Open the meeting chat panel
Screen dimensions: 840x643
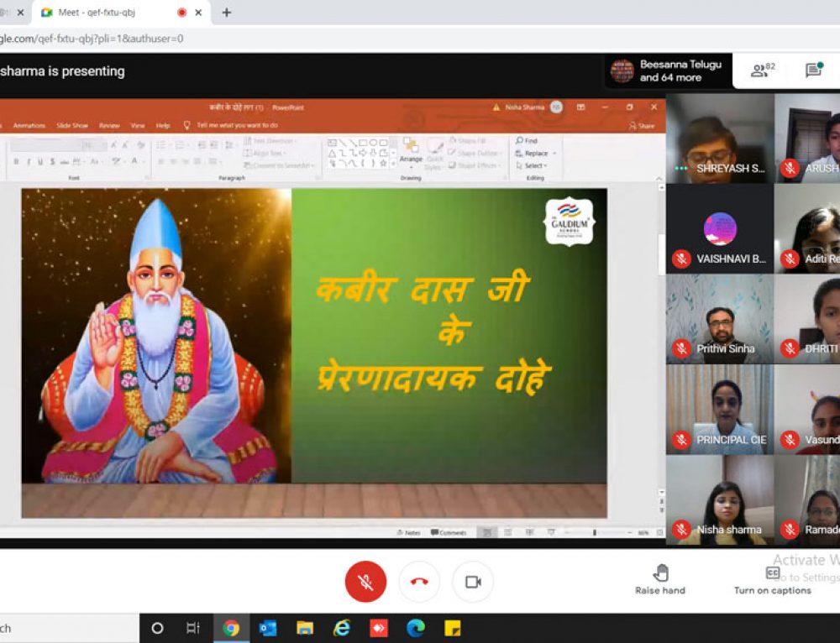tap(814, 71)
